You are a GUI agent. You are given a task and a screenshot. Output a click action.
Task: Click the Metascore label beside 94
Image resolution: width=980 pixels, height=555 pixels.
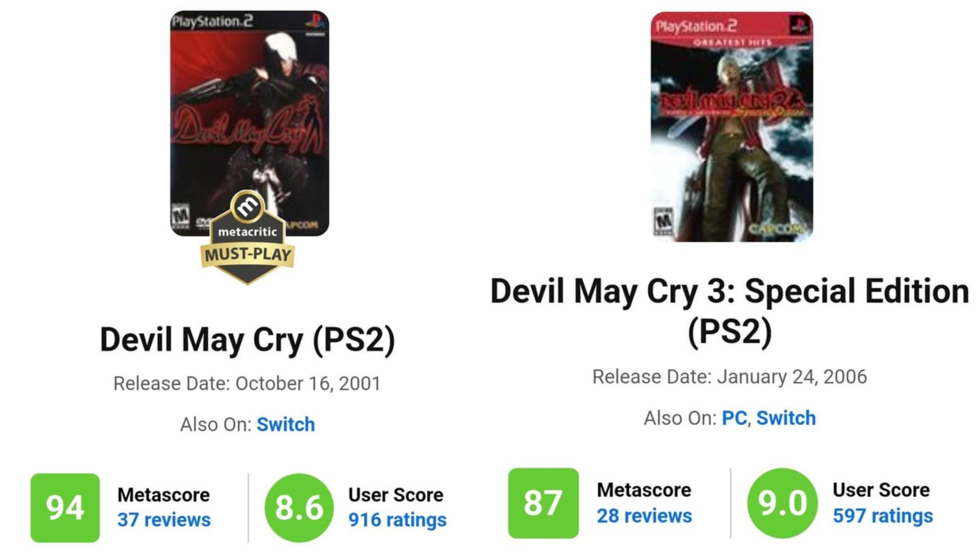pyautogui.click(x=164, y=495)
